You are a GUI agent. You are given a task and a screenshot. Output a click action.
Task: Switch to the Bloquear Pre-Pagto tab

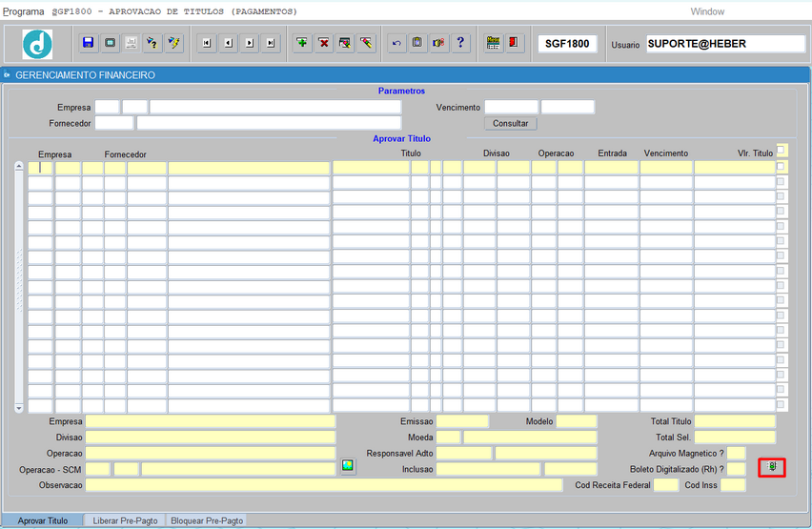[207, 520]
